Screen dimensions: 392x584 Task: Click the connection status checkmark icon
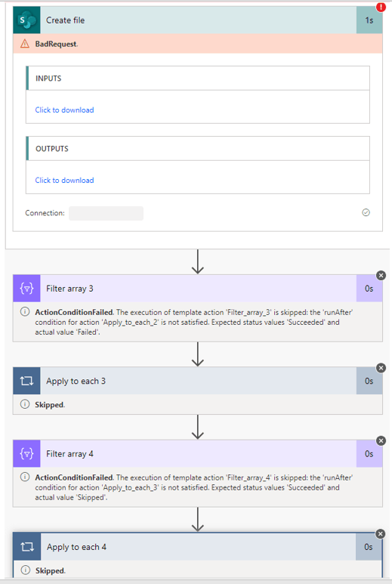pyautogui.click(x=366, y=212)
